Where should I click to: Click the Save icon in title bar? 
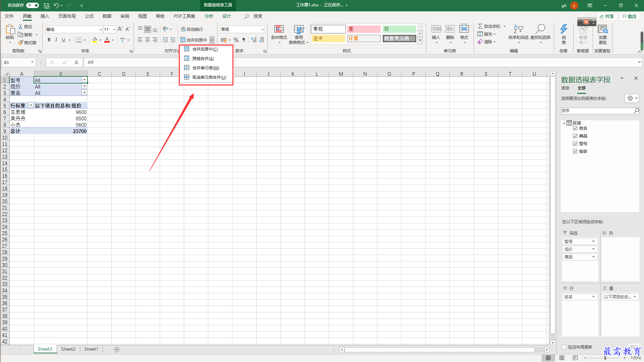47,5
